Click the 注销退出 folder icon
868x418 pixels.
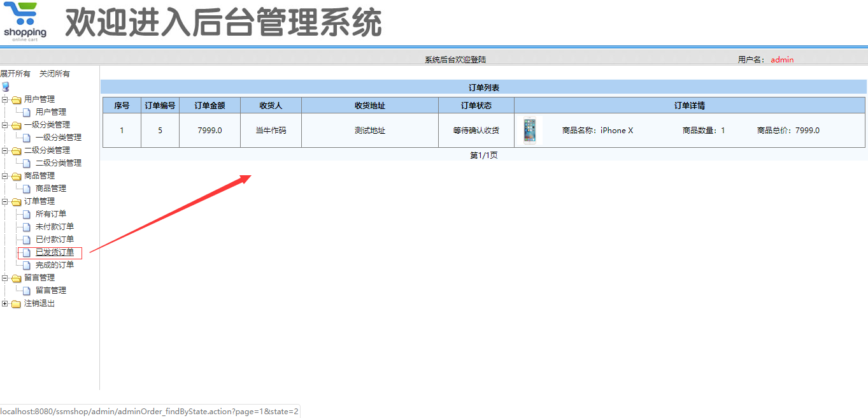(16, 303)
